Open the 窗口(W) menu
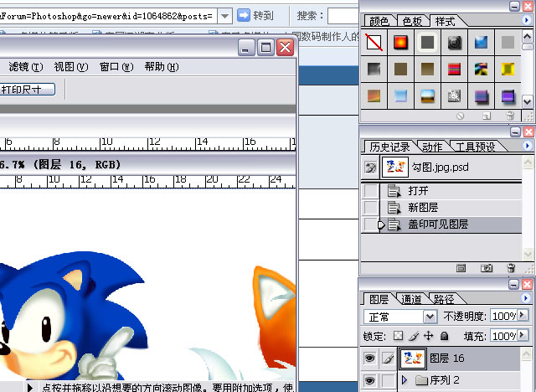Viewport: 536px width, 392px height. [x=116, y=67]
